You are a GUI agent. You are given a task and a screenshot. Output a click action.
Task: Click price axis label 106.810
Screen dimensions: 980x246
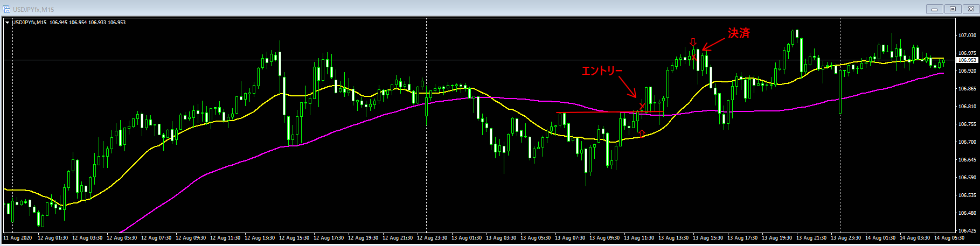pyautogui.click(x=967, y=107)
